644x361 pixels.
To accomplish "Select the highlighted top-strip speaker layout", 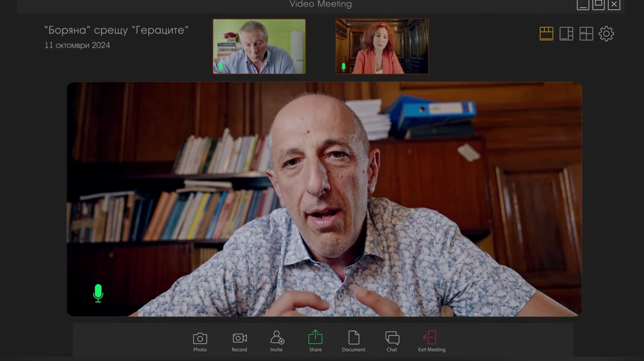I will [546, 34].
